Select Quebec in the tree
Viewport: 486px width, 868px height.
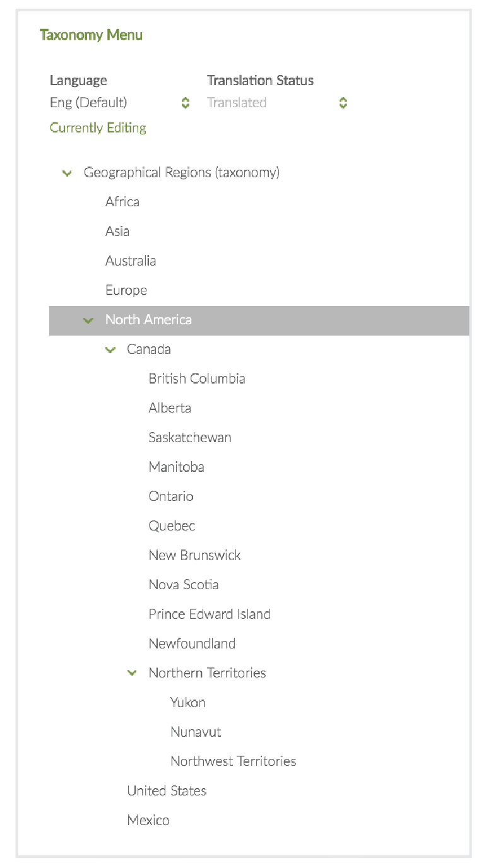172,526
